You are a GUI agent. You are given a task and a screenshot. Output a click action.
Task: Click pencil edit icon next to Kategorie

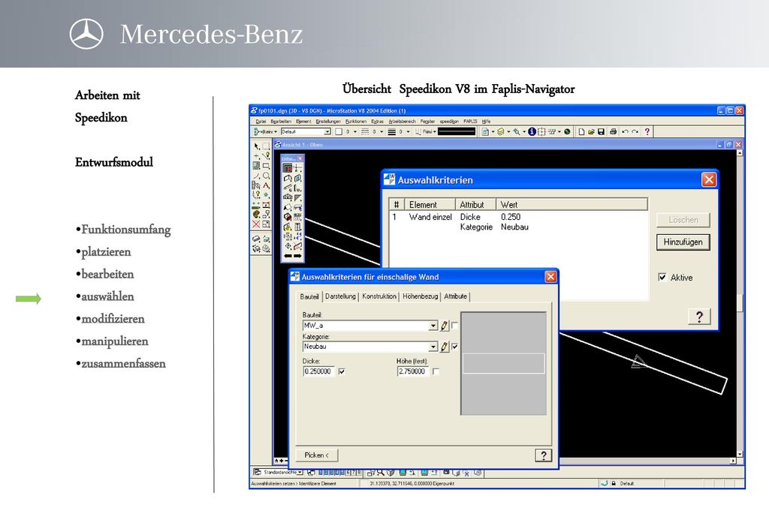(445, 347)
